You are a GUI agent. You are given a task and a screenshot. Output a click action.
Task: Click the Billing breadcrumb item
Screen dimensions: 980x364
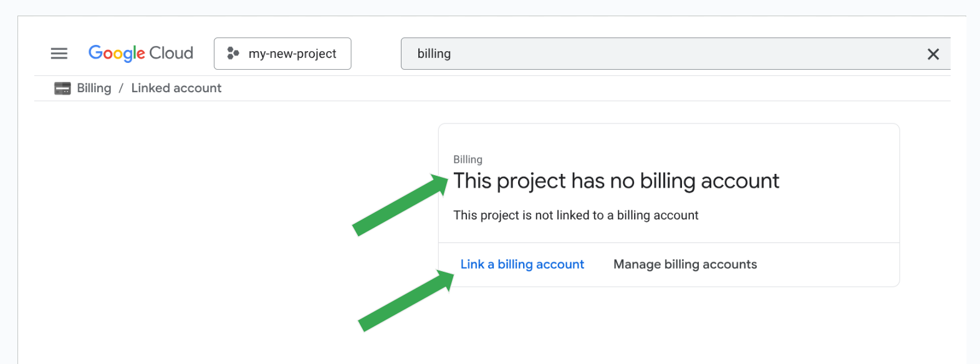pos(94,88)
